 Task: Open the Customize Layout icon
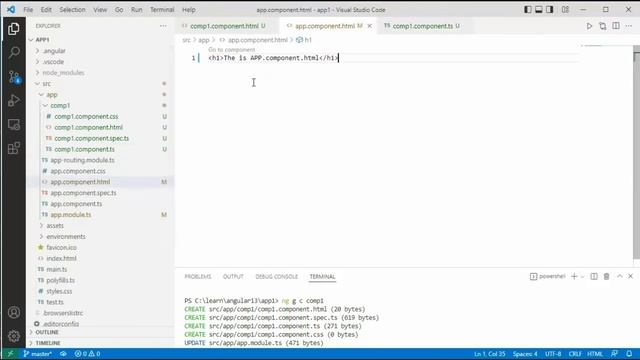pos(565,9)
